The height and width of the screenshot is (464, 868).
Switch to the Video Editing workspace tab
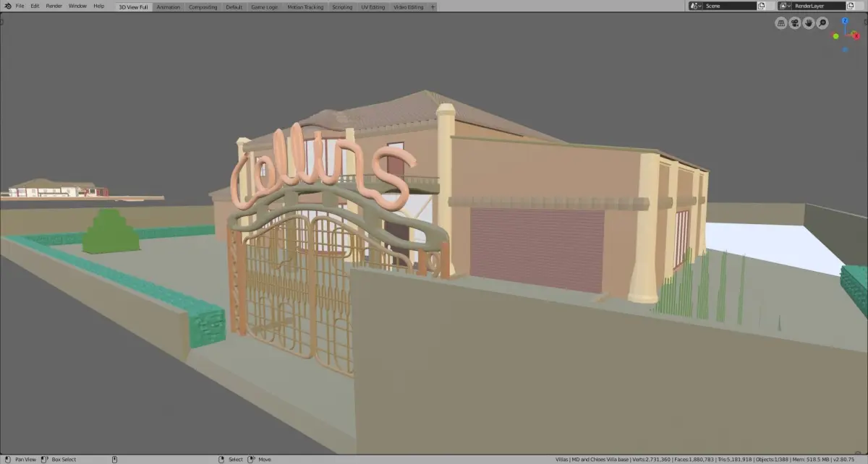[409, 7]
